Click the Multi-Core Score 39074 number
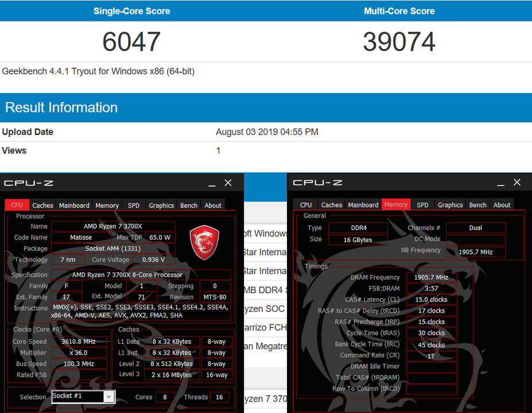532x413 pixels. (399, 42)
